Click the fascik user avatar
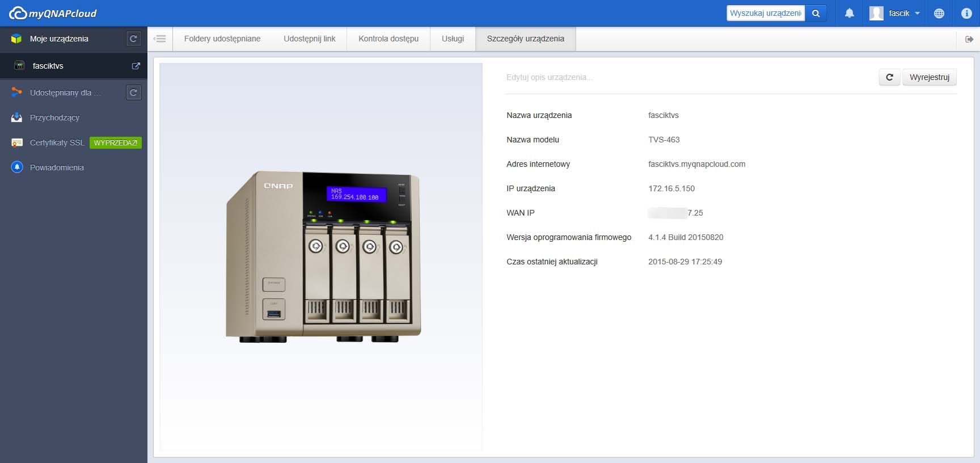 (876, 13)
